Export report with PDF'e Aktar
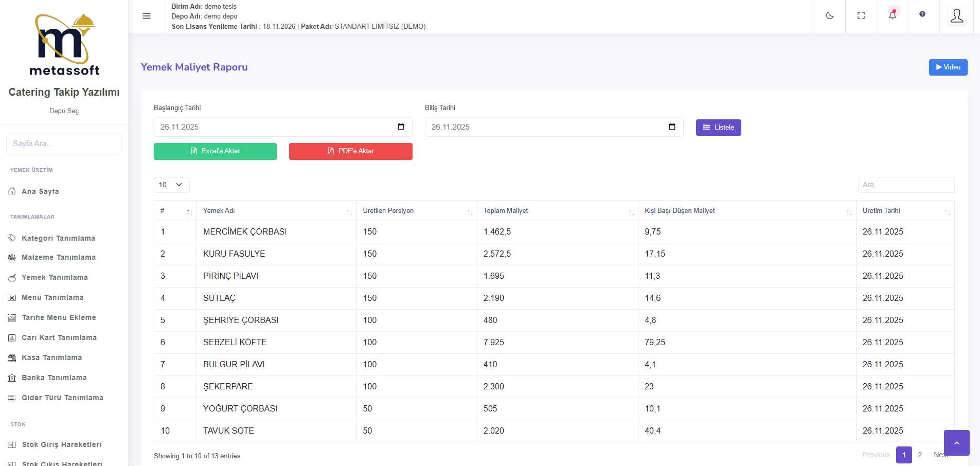The height and width of the screenshot is (466, 980). click(350, 151)
